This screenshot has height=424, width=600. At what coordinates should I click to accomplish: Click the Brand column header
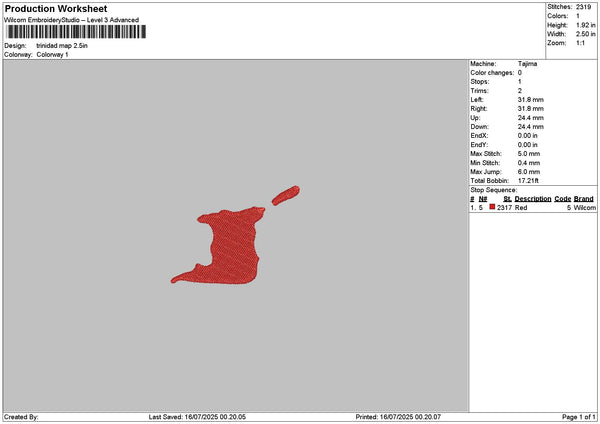tap(584, 199)
